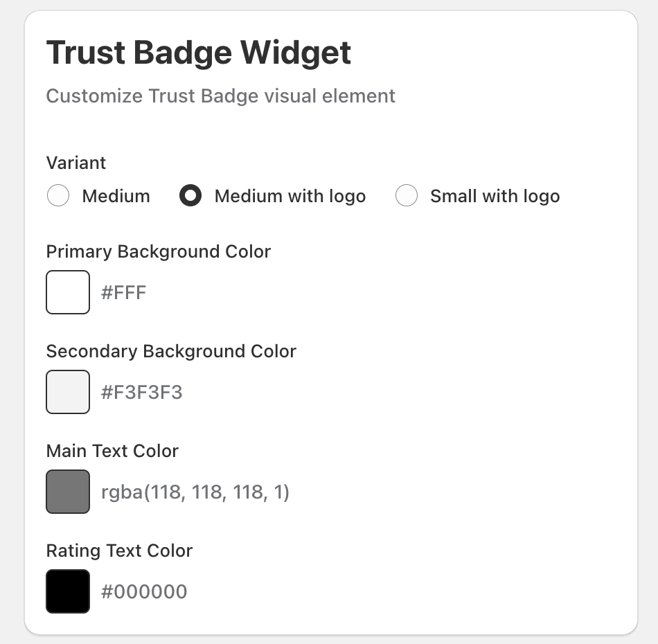
Task: Click the Small with logo label text
Action: tap(495, 196)
